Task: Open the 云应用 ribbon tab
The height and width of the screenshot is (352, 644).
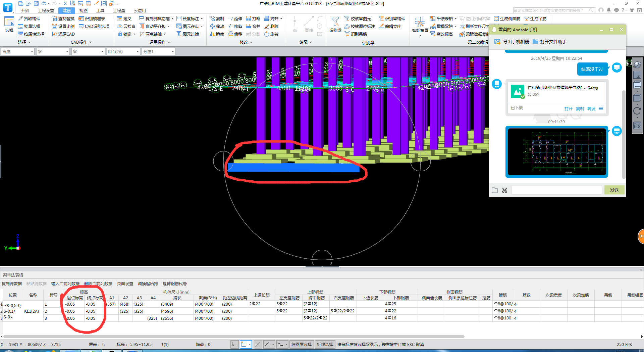Action: pos(140,11)
